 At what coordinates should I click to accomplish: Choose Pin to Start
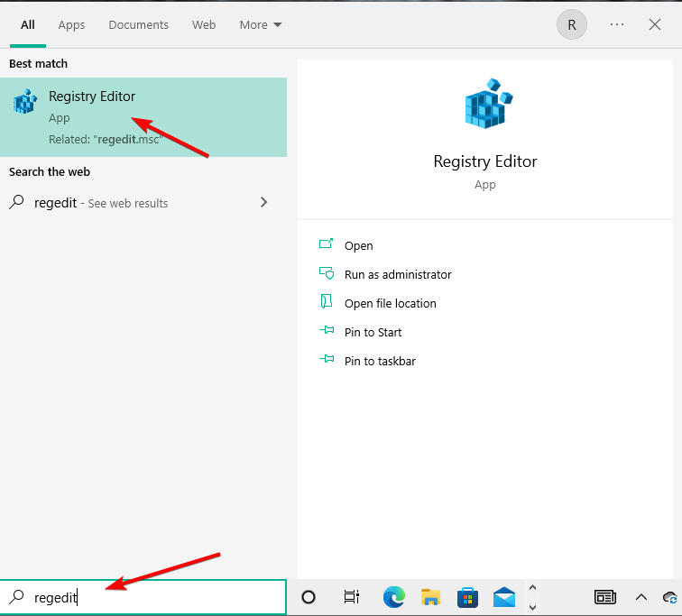point(373,332)
